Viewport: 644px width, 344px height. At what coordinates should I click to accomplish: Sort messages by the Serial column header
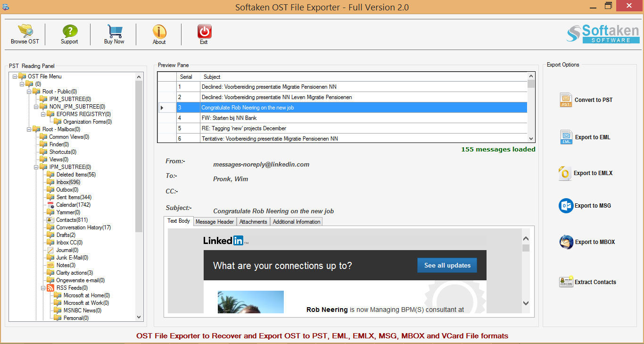click(x=188, y=76)
